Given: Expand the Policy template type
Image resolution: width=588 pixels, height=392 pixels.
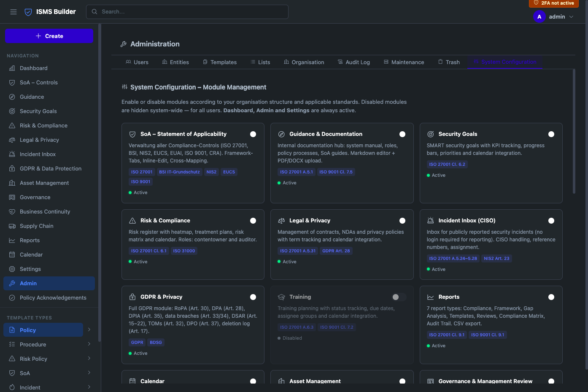Looking at the screenshot, I should 89,330.
